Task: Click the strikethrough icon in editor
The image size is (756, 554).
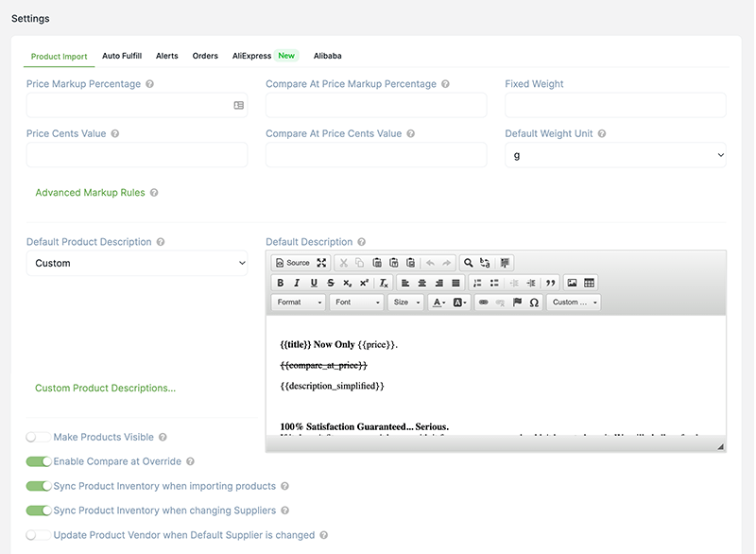Action: click(x=330, y=283)
